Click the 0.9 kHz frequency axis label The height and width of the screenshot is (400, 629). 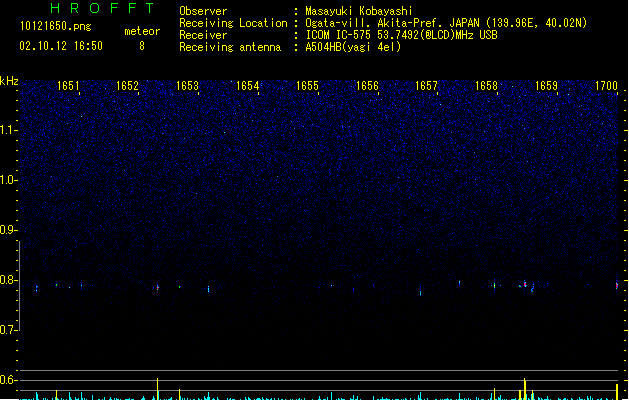(8, 230)
